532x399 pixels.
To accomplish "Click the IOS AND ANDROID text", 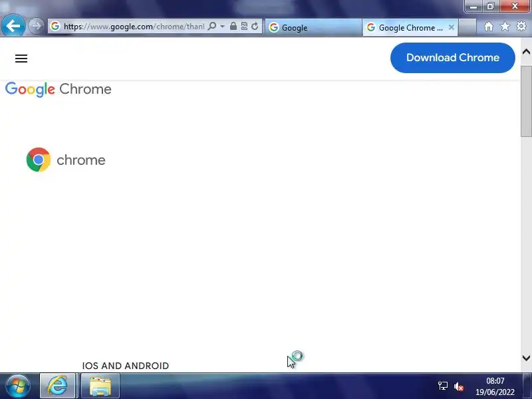I will coord(126,366).
